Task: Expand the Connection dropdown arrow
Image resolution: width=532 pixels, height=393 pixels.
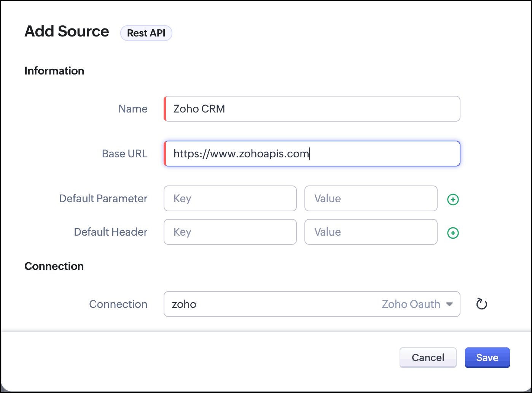Action: point(449,304)
